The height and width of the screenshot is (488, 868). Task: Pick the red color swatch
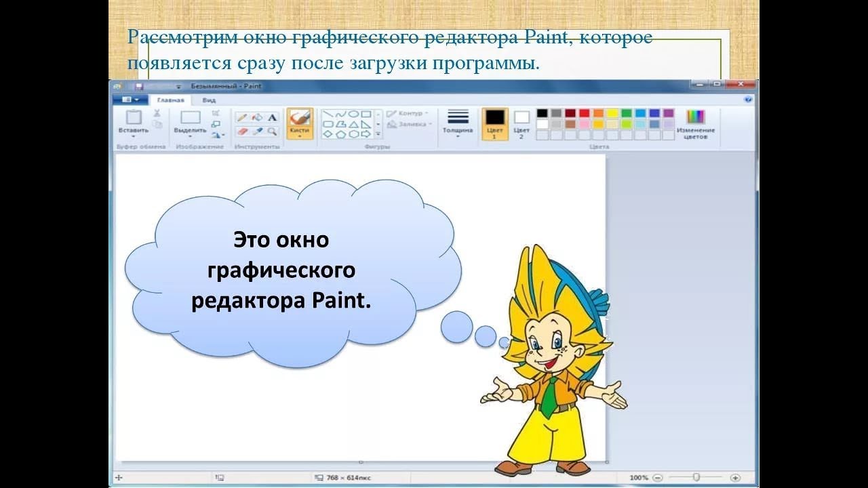(585, 113)
